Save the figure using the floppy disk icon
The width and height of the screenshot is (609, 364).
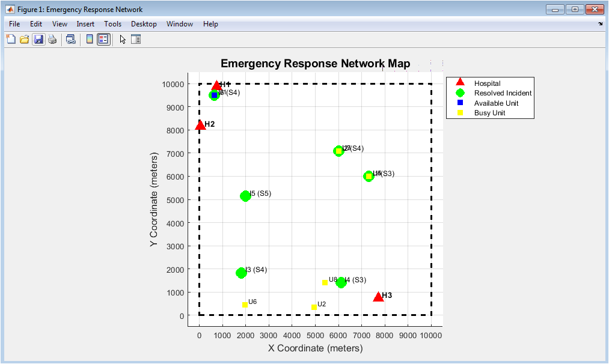click(38, 40)
